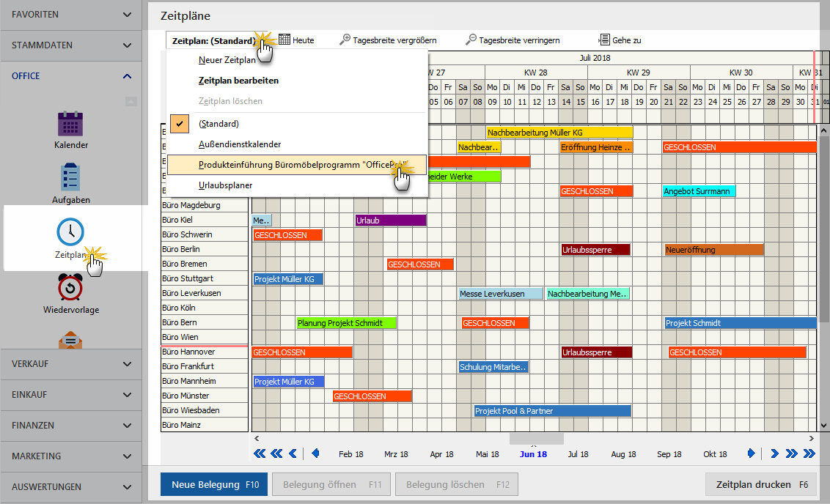Click the single-right chevron navigation arrow
Image resolution: width=830 pixels, height=504 pixels.
tap(774, 453)
